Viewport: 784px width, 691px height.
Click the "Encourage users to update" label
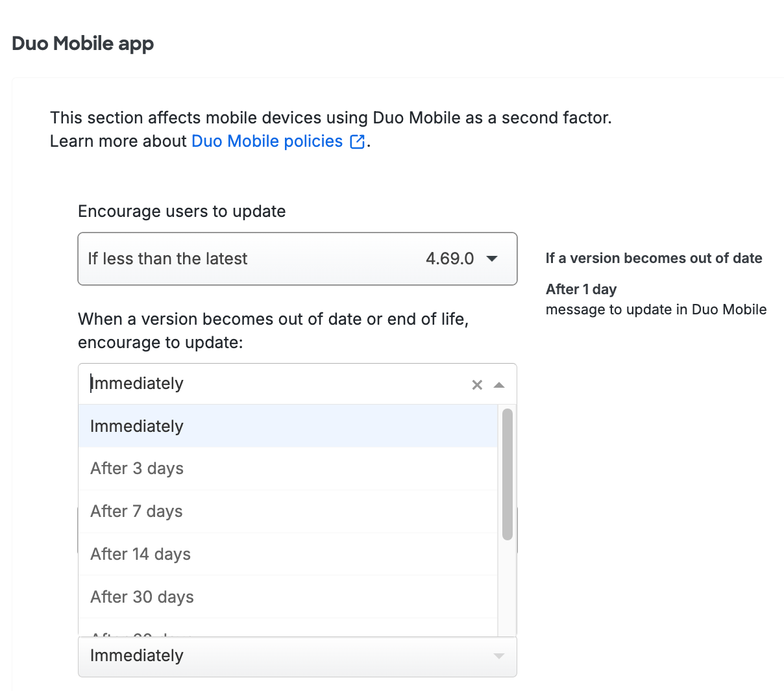point(182,212)
